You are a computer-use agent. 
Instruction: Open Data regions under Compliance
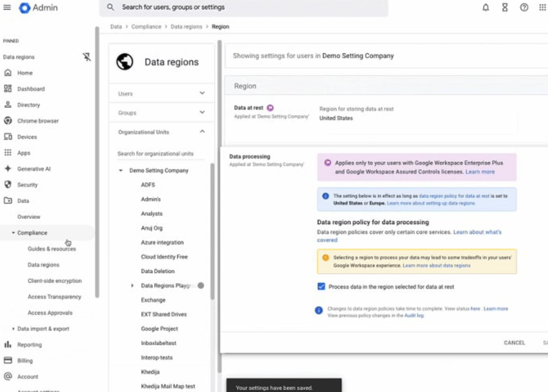tap(44, 265)
